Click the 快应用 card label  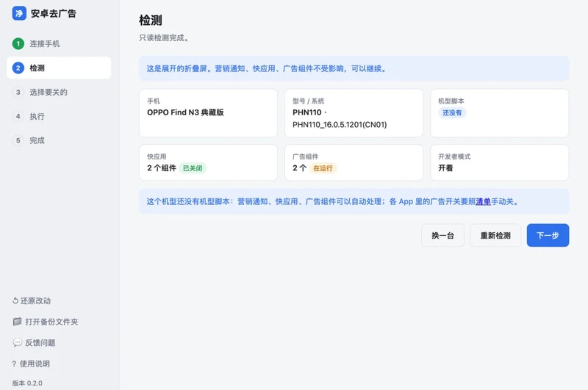pos(157,156)
